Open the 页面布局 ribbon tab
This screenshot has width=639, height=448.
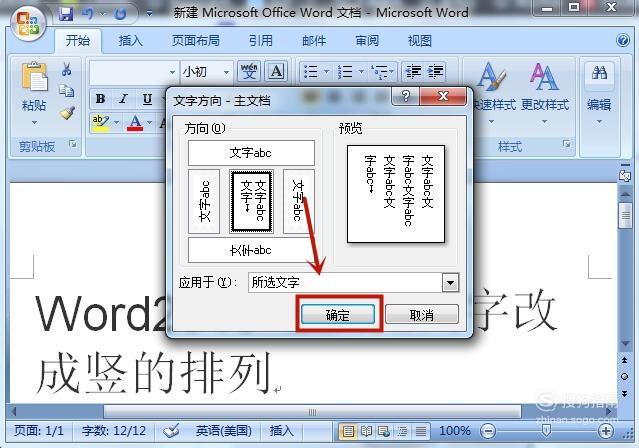[x=196, y=40]
